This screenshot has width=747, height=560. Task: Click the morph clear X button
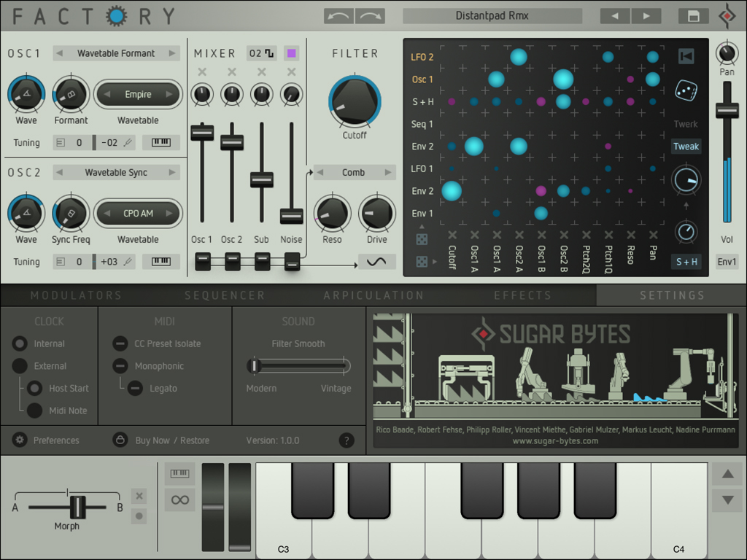pyautogui.click(x=139, y=496)
